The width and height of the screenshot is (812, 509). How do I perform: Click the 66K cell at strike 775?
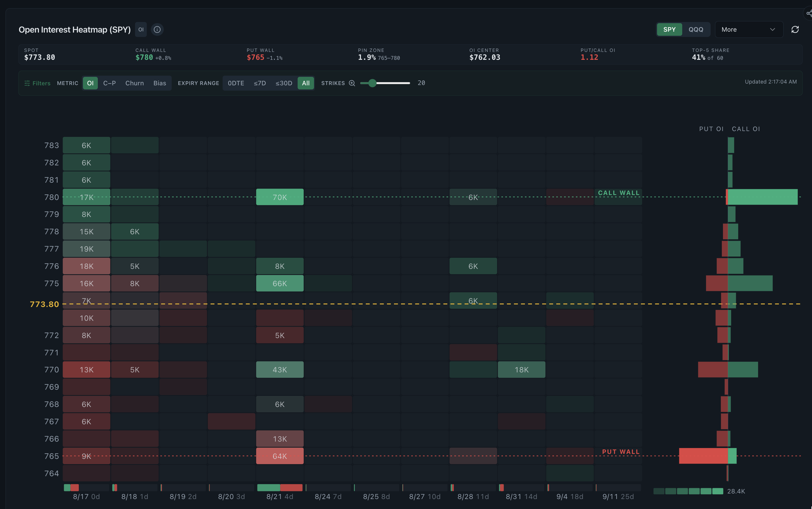coord(280,284)
